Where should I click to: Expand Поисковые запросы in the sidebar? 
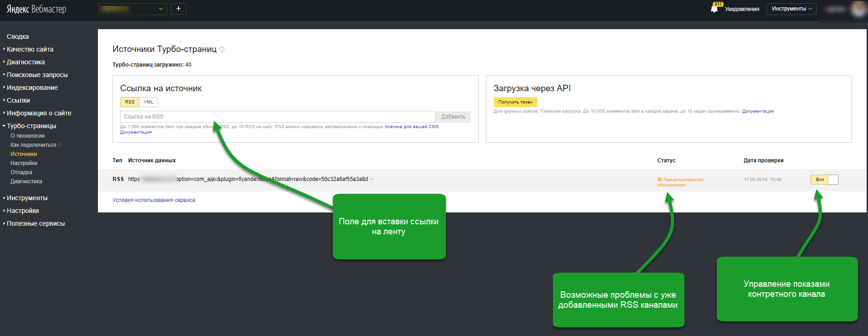37,75
